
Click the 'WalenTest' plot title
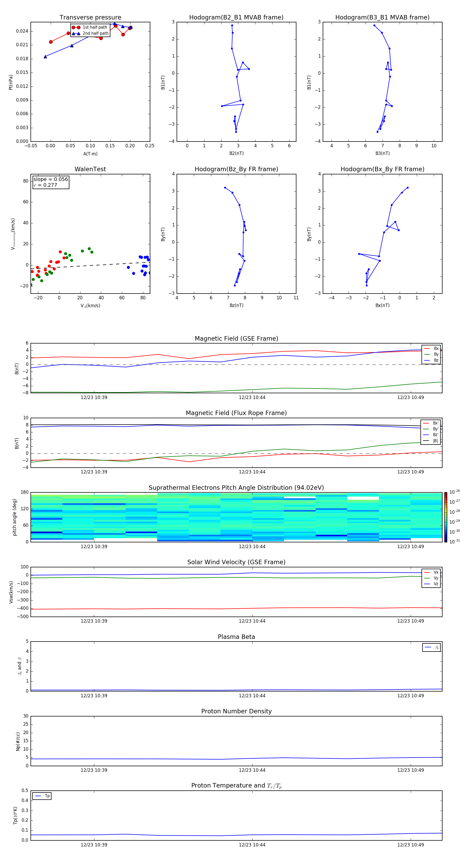point(90,169)
